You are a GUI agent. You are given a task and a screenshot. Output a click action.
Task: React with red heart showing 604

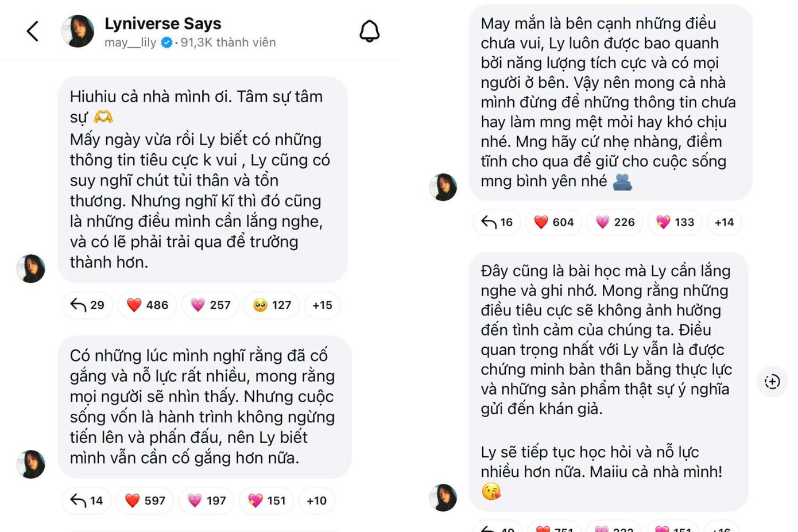point(554,222)
